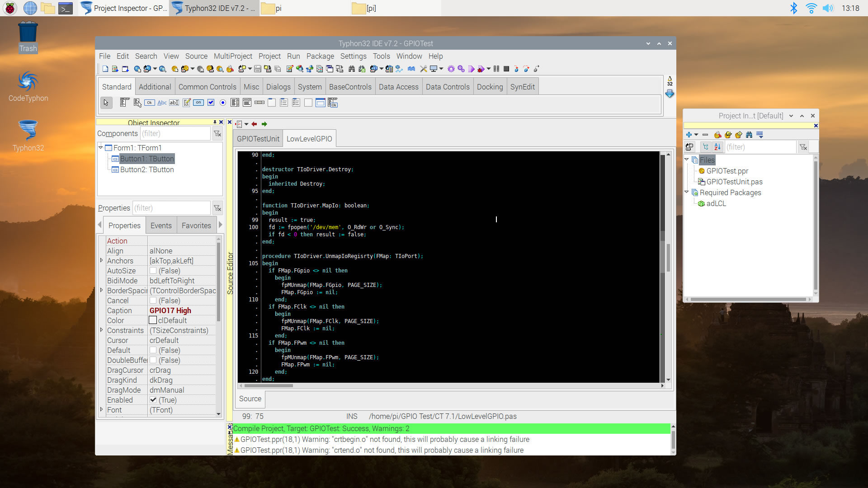This screenshot has height=488, width=868.
Task: Expand Font property
Action: click(101, 409)
